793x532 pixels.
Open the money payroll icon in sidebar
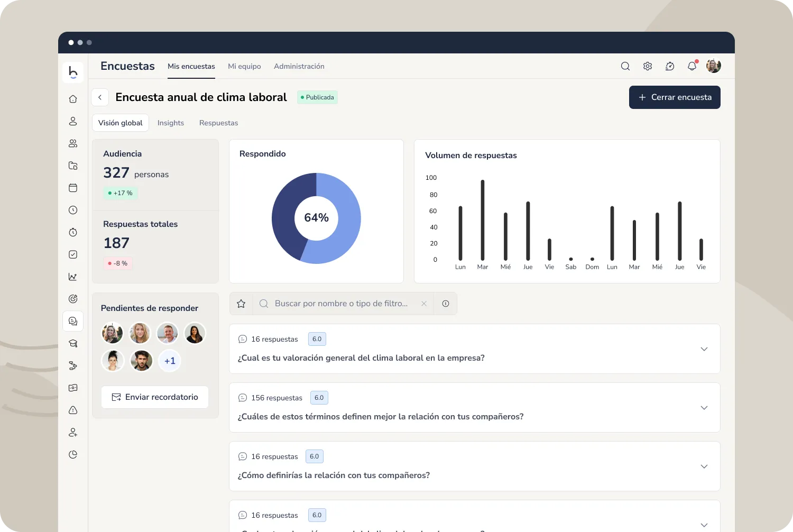click(73, 388)
